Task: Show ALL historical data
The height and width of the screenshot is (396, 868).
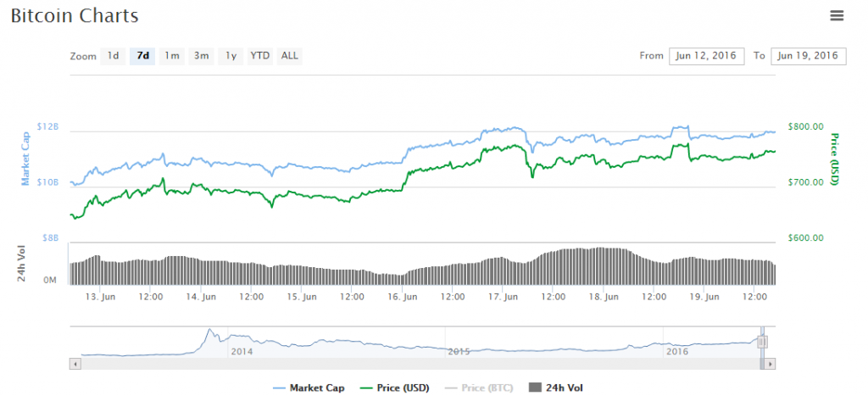Action: tap(290, 56)
